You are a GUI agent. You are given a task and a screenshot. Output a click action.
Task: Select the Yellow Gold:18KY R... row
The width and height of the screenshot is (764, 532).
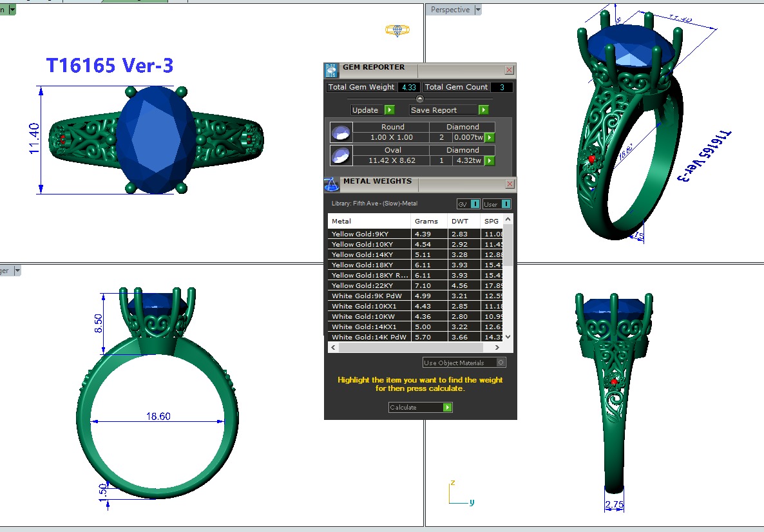[x=415, y=275]
